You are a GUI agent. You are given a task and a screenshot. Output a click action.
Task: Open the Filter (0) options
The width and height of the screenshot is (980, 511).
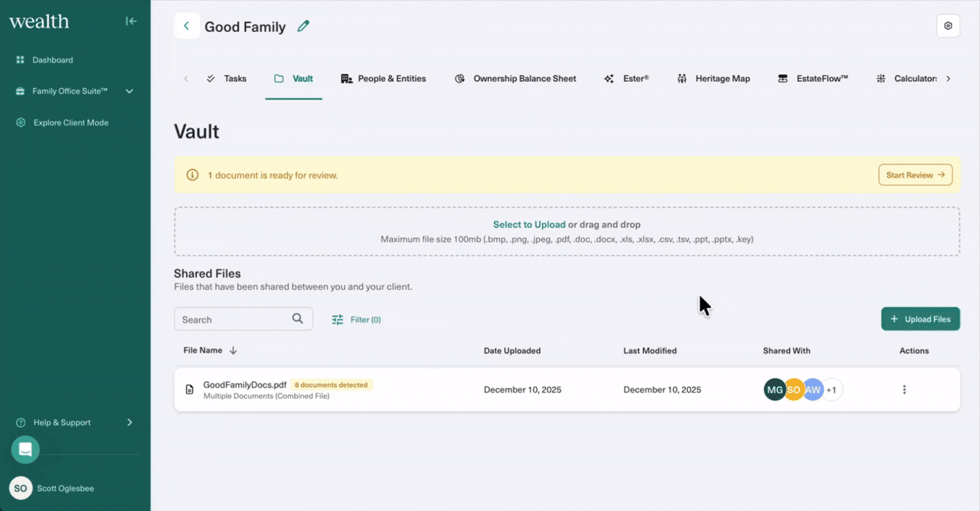[356, 320]
